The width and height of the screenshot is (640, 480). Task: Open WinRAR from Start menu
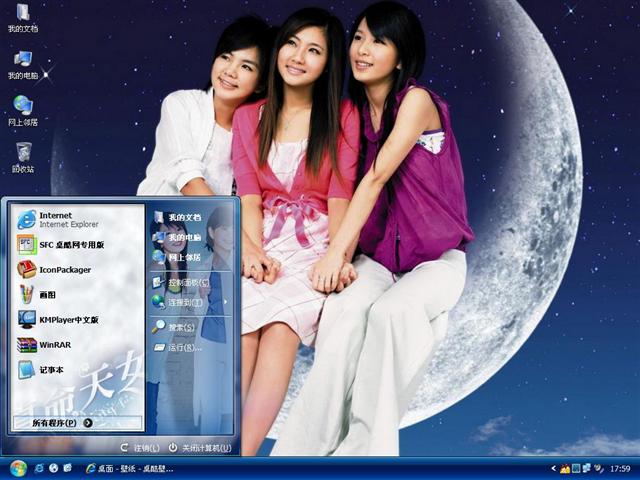click(x=78, y=345)
